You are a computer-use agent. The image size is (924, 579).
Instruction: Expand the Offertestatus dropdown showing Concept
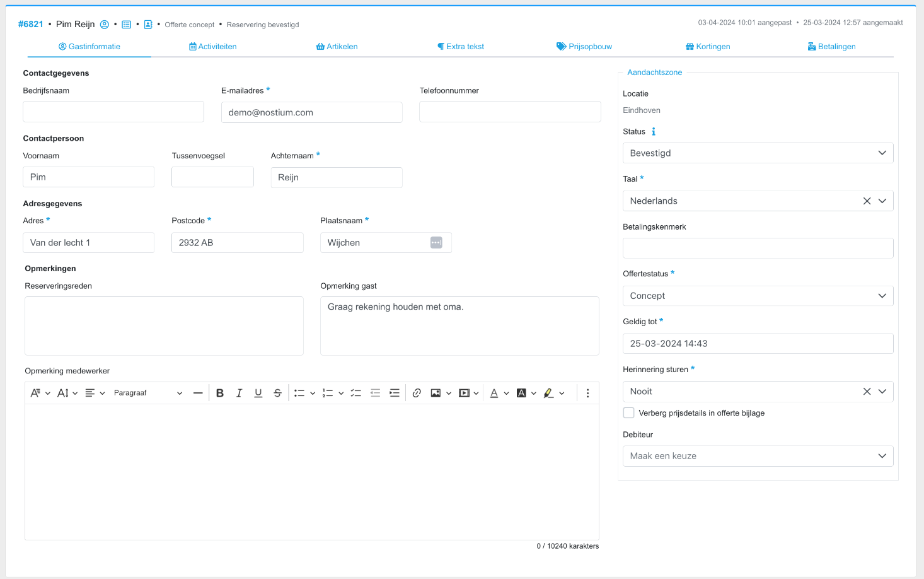click(758, 296)
